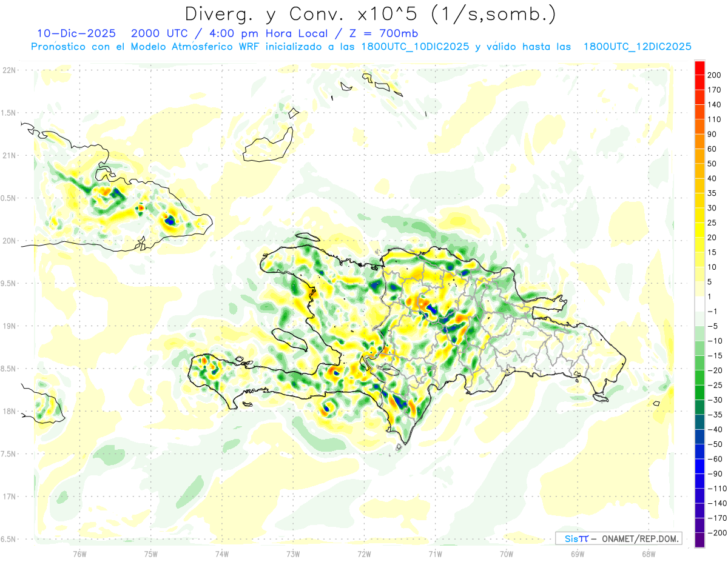Screen dimensions: 728x562
Task: Click the 1800UTC_12DIC2025 validity text
Action: (x=637, y=47)
